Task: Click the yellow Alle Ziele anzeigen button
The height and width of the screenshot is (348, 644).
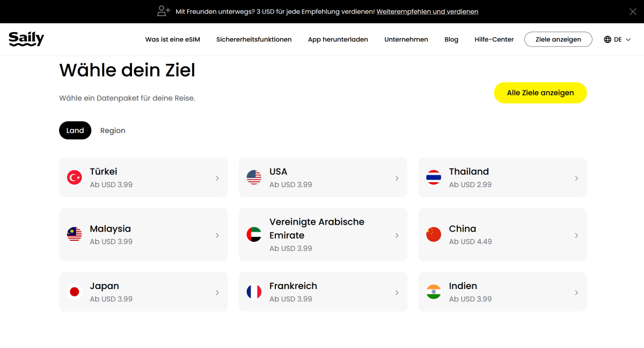Action: pyautogui.click(x=540, y=93)
